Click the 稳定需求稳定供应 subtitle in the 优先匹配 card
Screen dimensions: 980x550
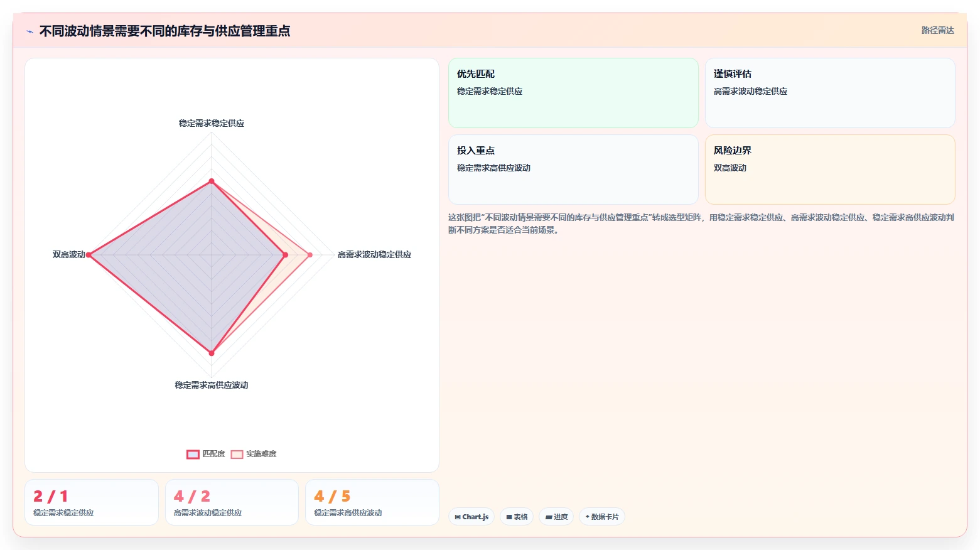click(490, 92)
